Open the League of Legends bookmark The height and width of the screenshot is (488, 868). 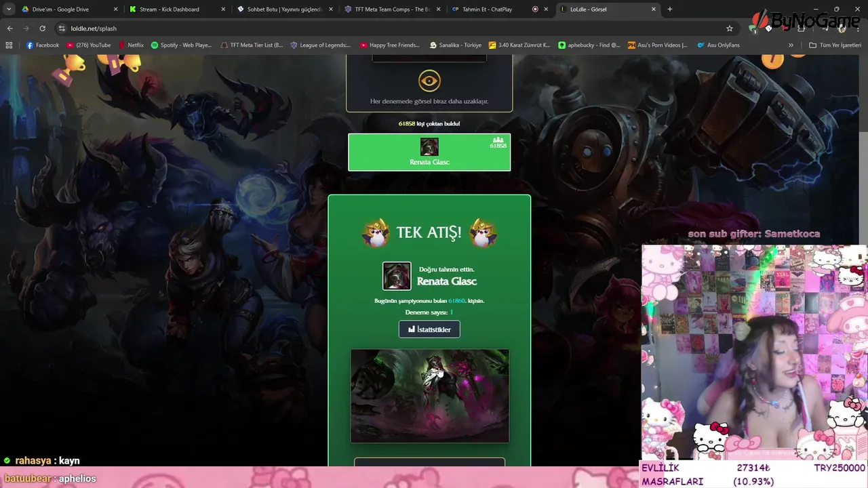coord(321,45)
